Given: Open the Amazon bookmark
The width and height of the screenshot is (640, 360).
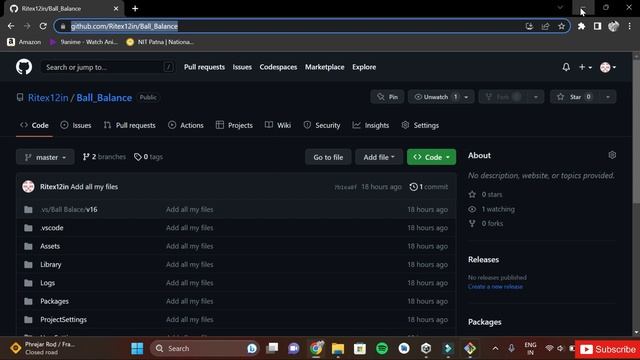Looking at the screenshot, I should (24, 42).
